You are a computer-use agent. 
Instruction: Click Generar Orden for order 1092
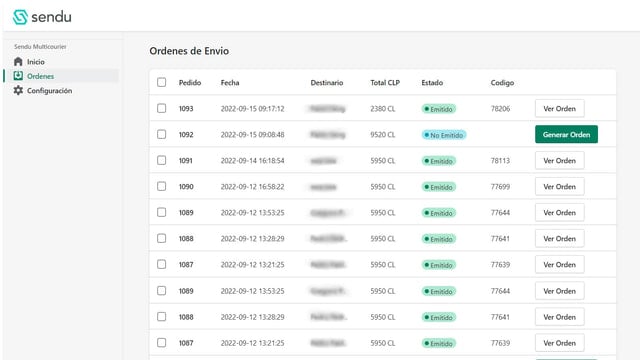(566, 134)
